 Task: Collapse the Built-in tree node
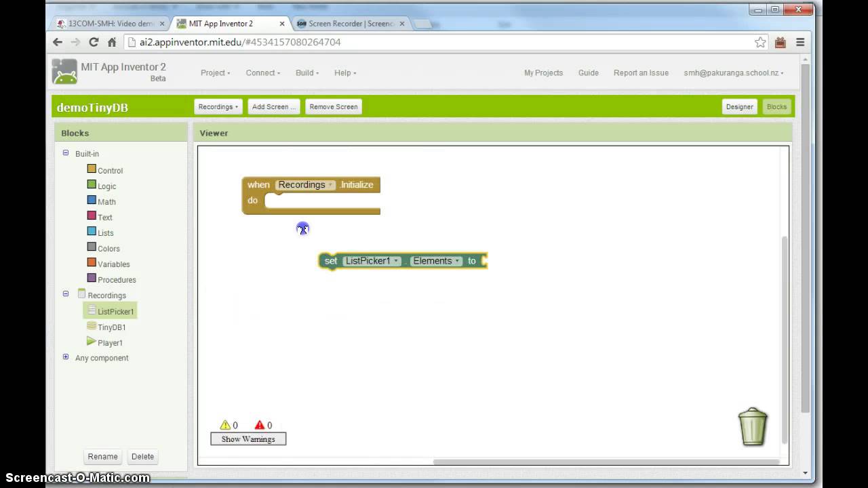tap(66, 153)
